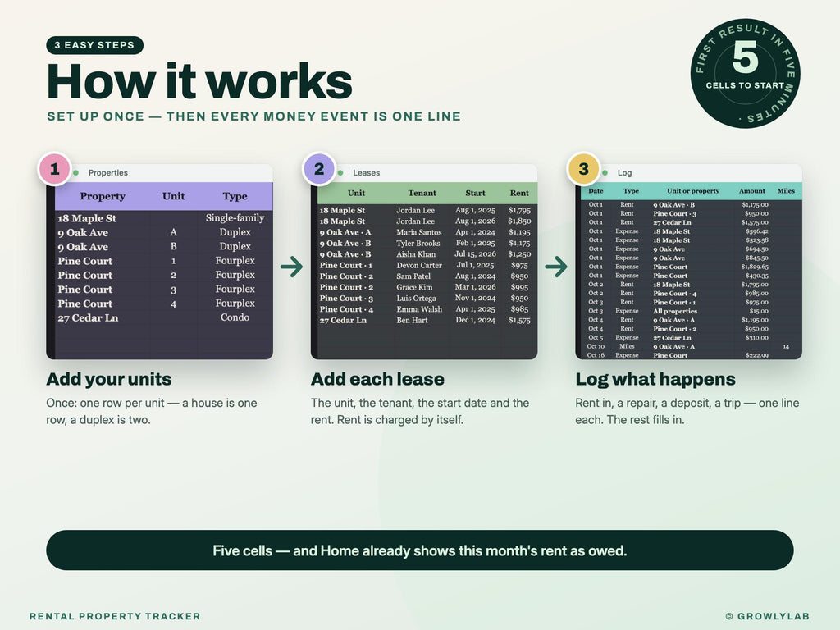Select the 'RENTAL PROPERTY TRACKER' footer text
The height and width of the screenshot is (630, 840).
point(115,616)
